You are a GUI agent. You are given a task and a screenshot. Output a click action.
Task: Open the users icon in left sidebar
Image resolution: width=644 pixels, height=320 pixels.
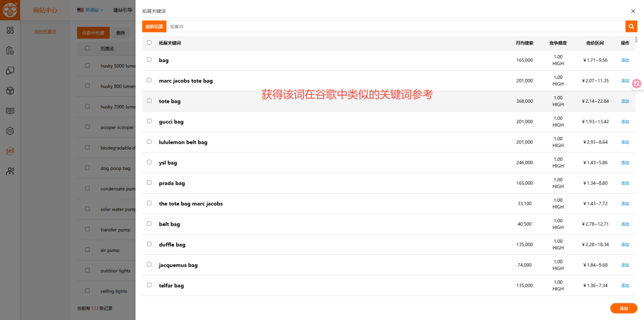point(10,171)
